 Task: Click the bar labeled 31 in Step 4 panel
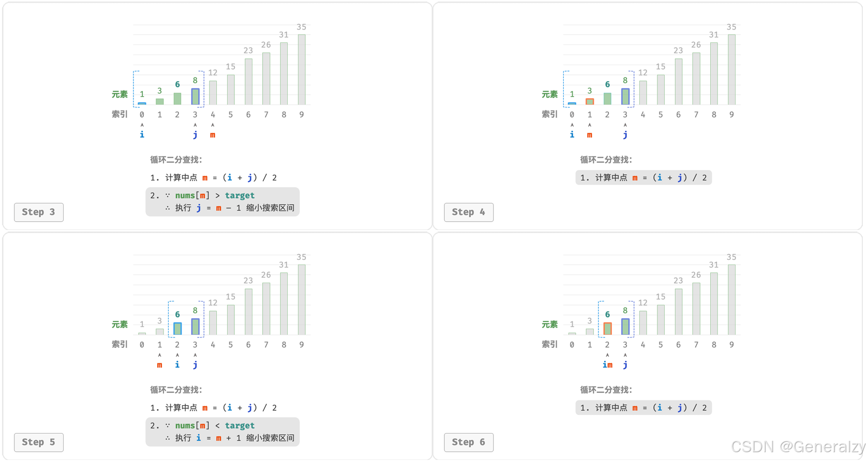click(714, 73)
